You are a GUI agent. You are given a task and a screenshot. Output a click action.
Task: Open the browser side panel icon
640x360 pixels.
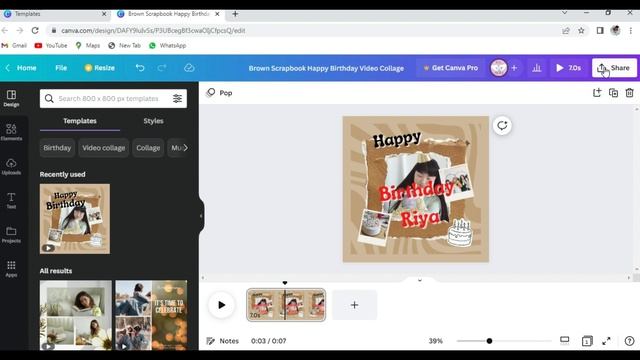(x=600, y=30)
